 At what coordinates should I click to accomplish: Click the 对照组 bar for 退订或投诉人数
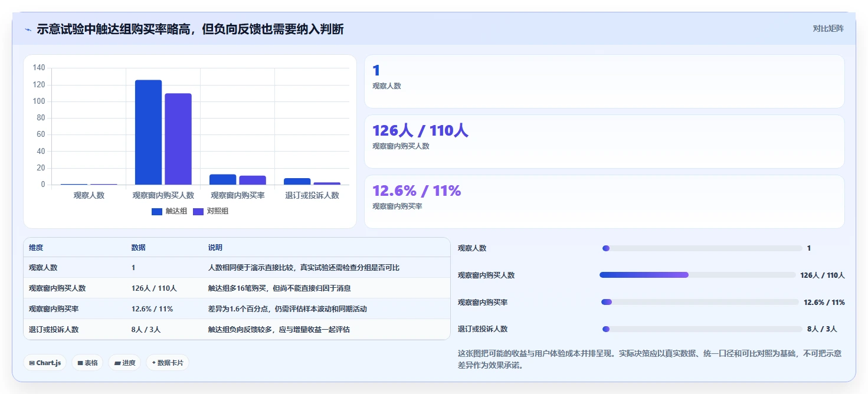tap(327, 183)
